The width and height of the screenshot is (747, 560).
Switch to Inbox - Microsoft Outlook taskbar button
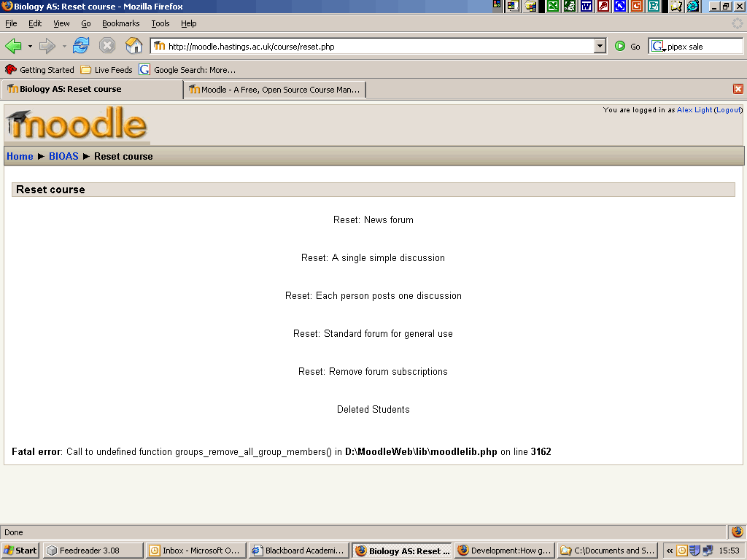tap(196, 551)
